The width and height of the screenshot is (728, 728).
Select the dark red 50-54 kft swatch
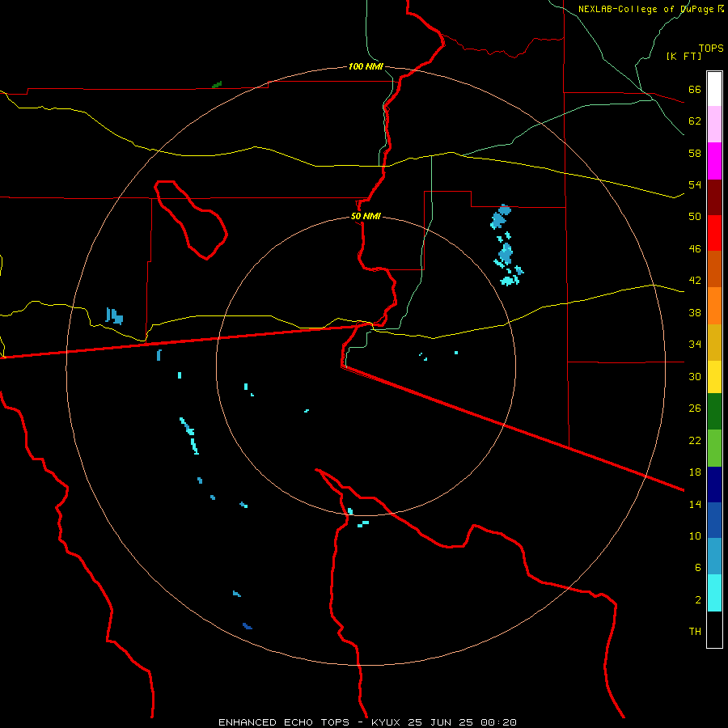[x=714, y=197]
